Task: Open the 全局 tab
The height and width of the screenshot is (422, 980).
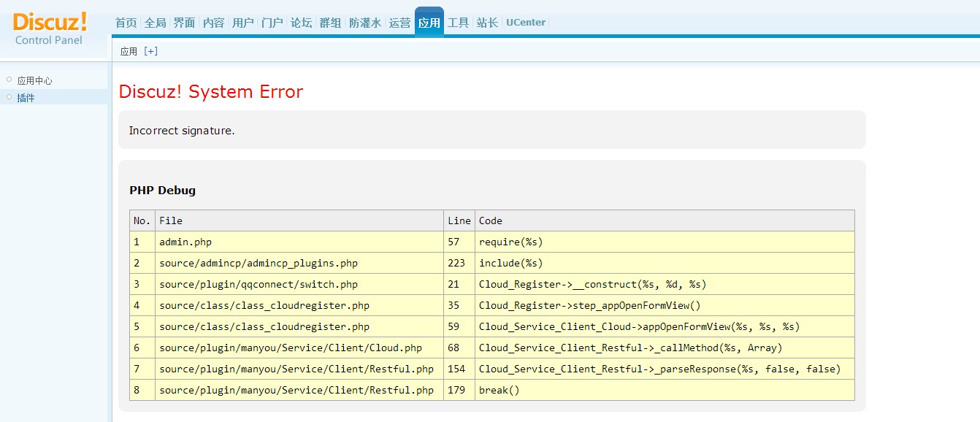Action: pyautogui.click(x=155, y=23)
